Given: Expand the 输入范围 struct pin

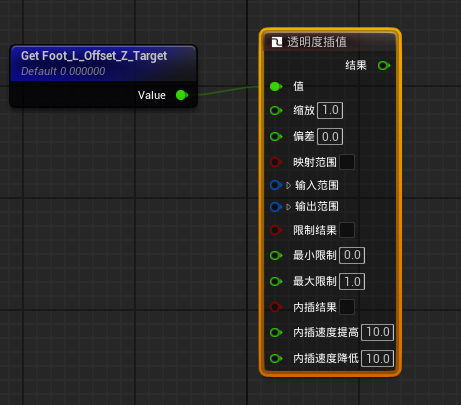Looking at the screenshot, I should coord(288,185).
